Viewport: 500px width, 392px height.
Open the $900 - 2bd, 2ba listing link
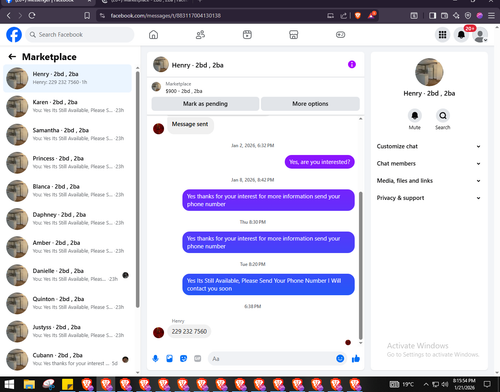click(184, 91)
